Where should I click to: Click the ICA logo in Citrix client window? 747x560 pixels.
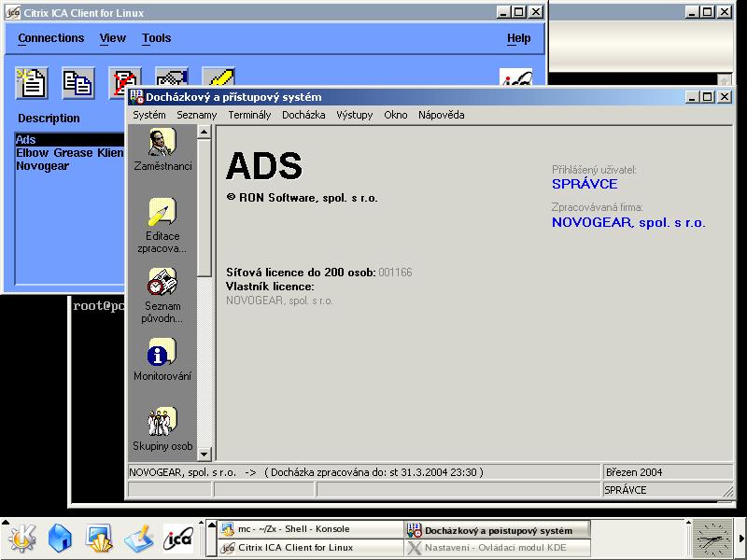click(x=516, y=77)
